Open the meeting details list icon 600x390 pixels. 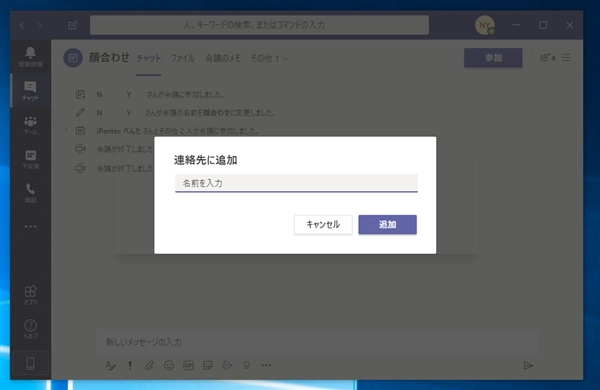[566, 58]
